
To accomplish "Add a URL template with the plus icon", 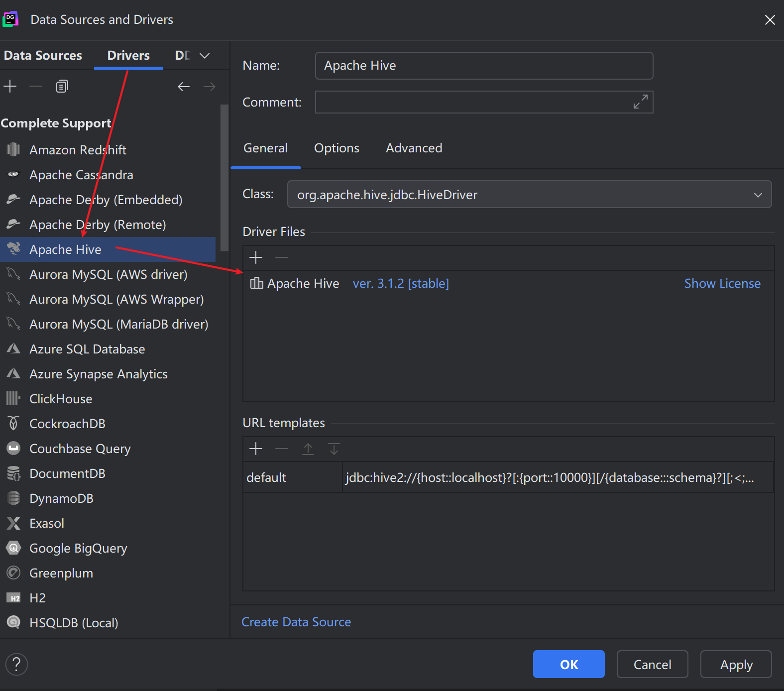I will (x=256, y=449).
